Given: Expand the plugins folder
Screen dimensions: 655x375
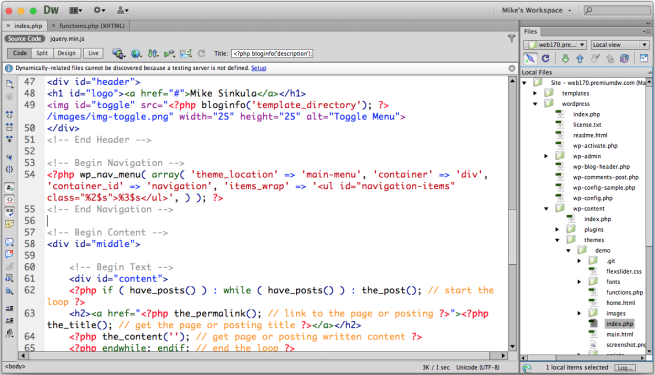Looking at the screenshot, I should [x=557, y=229].
